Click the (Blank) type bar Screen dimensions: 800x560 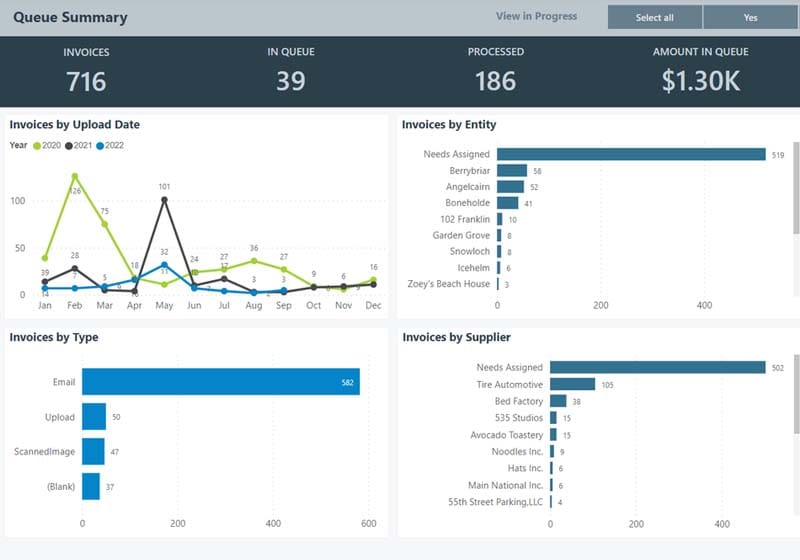91,487
